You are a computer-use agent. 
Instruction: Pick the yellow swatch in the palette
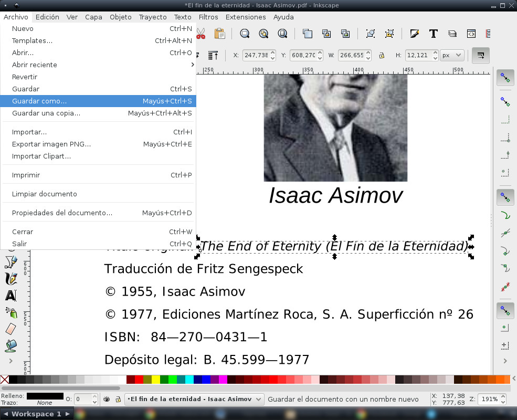[156, 380]
